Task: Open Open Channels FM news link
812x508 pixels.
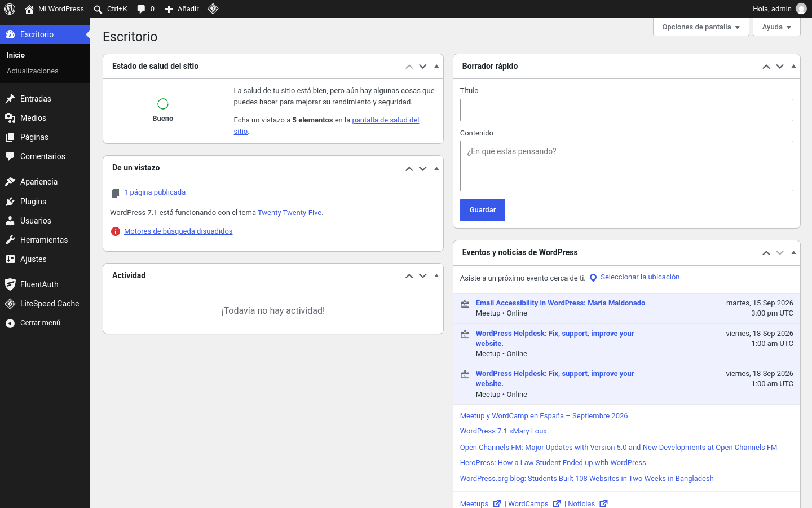Action: click(619, 448)
